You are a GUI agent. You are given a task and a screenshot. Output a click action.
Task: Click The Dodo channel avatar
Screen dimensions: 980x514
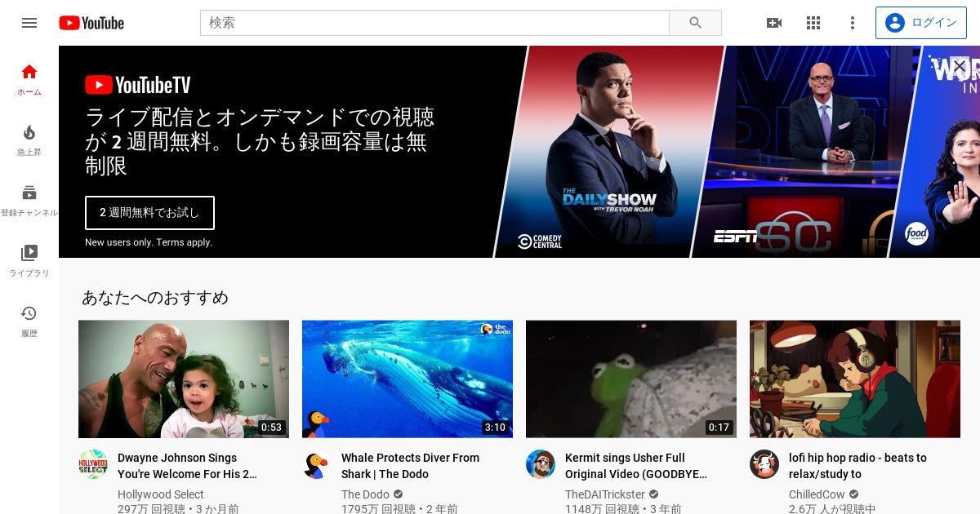pos(317,464)
